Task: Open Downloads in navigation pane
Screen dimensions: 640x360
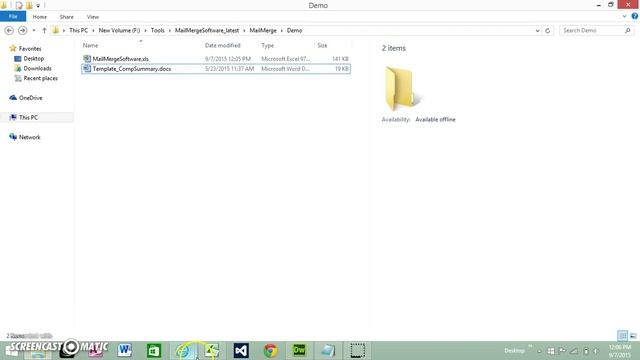Action: tap(37, 69)
